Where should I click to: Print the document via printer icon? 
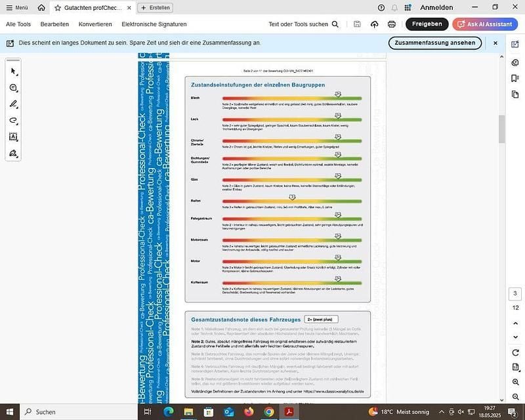click(x=392, y=24)
